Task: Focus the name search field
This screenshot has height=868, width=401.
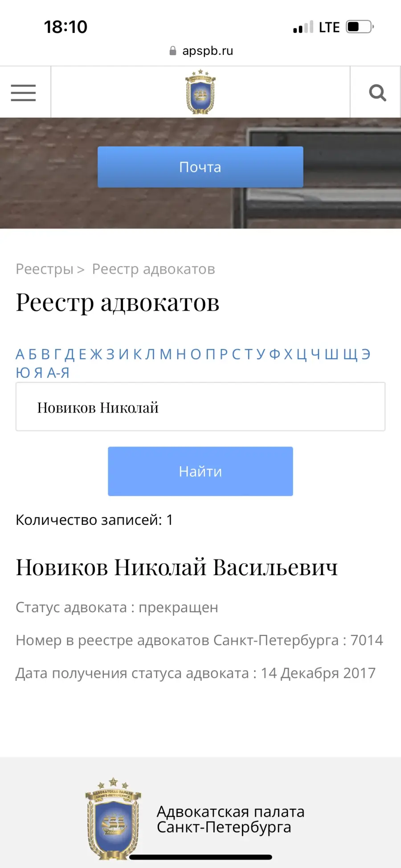Action: click(200, 407)
